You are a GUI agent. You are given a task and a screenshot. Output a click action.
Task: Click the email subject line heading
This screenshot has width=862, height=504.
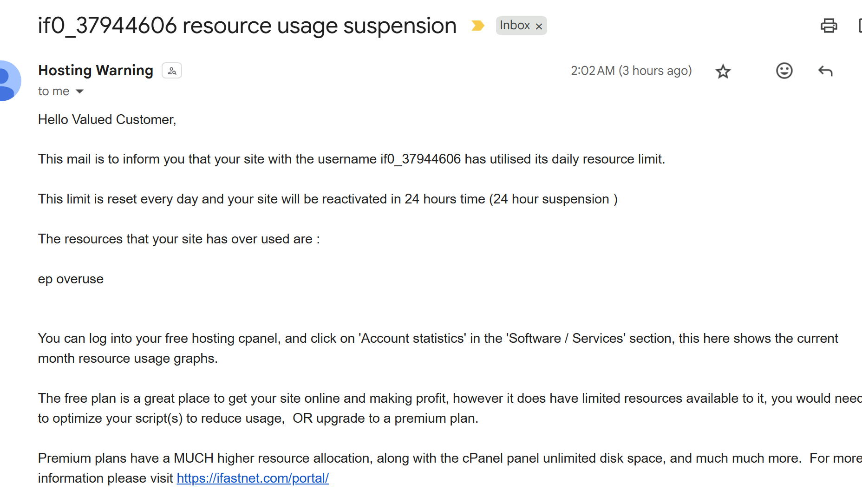[x=247, y=26]
